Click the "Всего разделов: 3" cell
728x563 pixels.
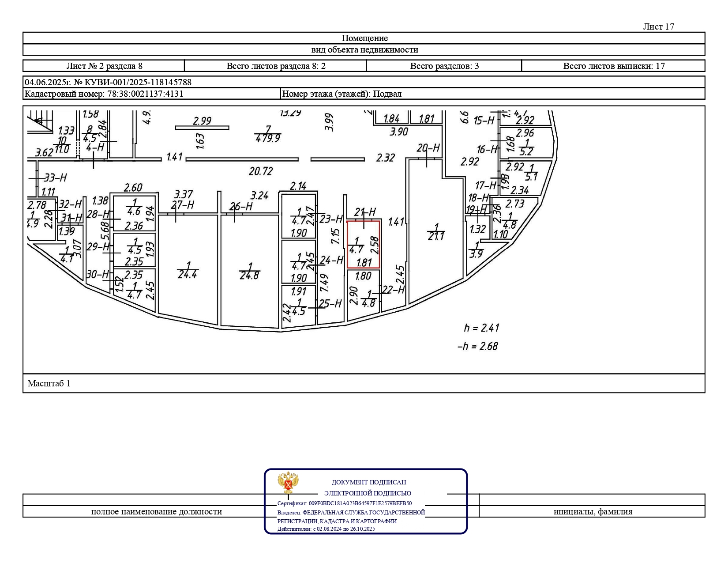coord(445,66)
